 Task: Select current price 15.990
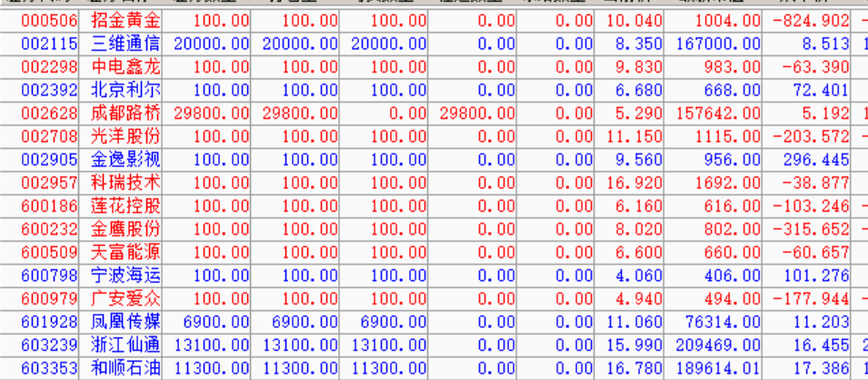click(634, 345)
